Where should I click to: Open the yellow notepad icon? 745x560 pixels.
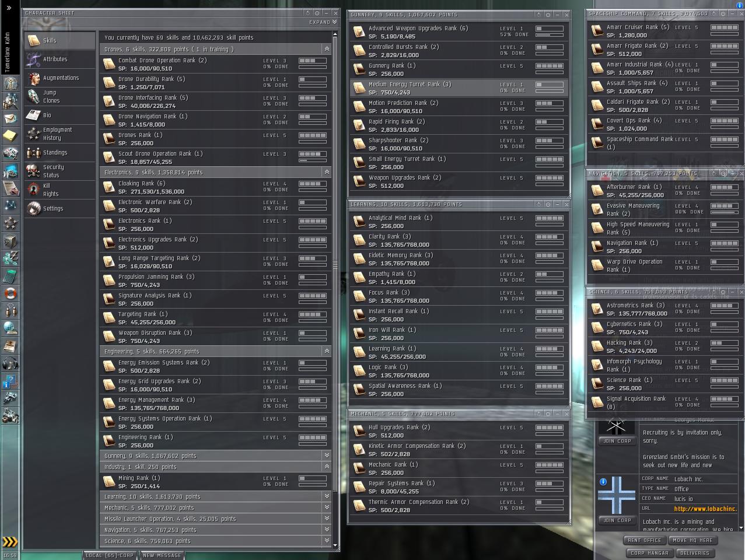pos(10,136)
